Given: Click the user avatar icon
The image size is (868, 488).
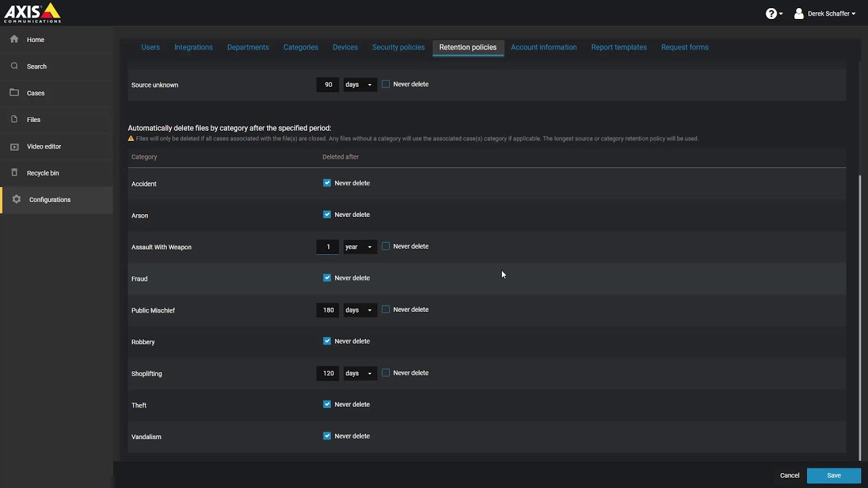Looking at the screenshot, I should [x=799, y=14].
